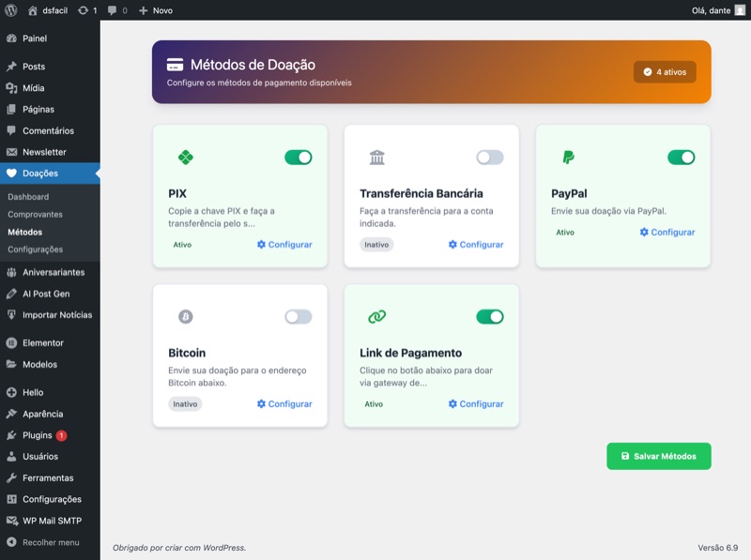The height and width of the screenshot is (560, 751).
Task: Click the PayPal logo icon
Action: click(x=568, y=158)
